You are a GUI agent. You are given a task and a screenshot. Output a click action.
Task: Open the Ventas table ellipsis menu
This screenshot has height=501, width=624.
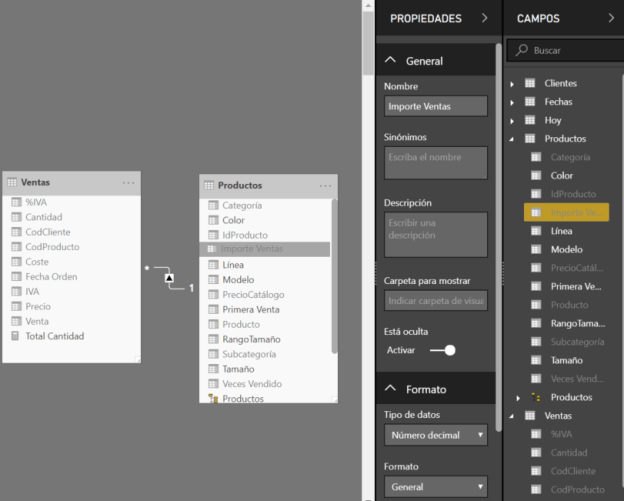pos(128,183)
